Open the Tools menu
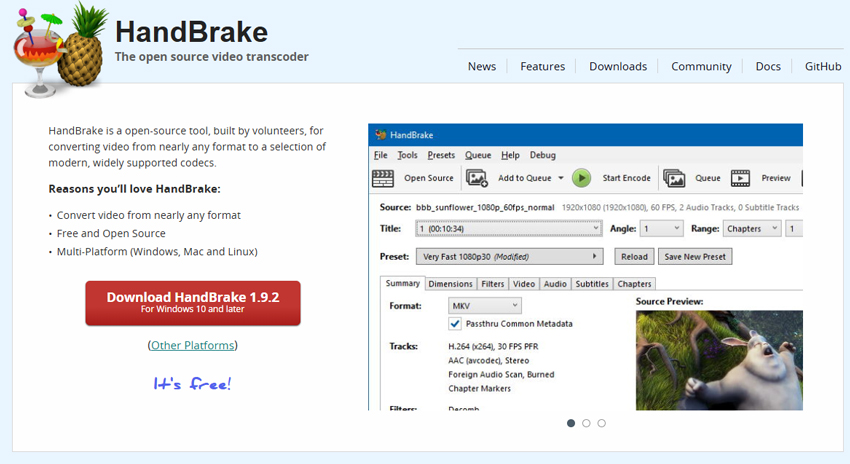 pos(408,155)
